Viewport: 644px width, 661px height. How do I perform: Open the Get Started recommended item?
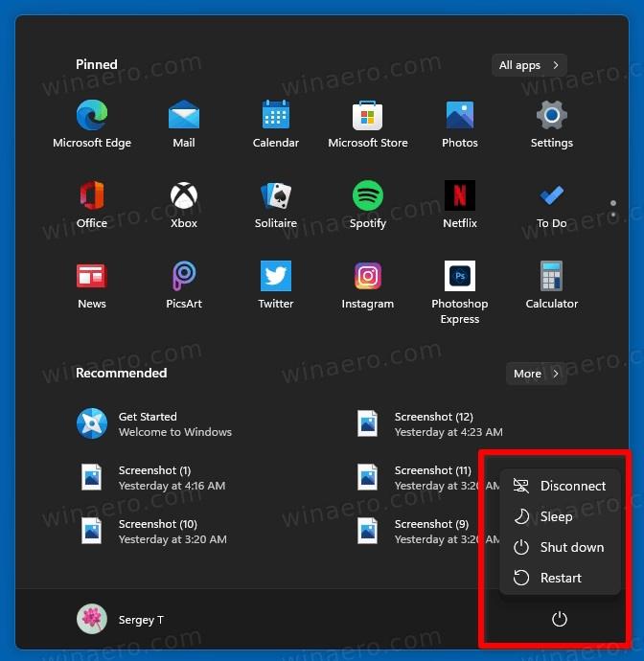point(153,424)
